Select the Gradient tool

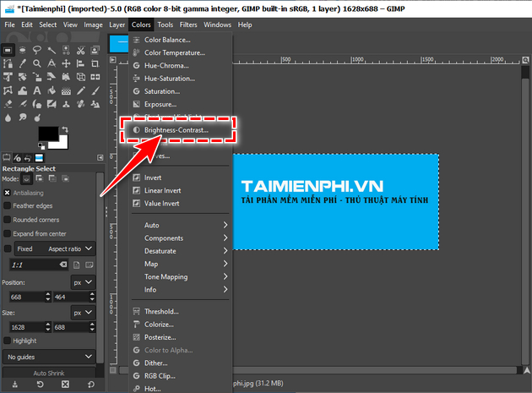click(x=66, y=90)
